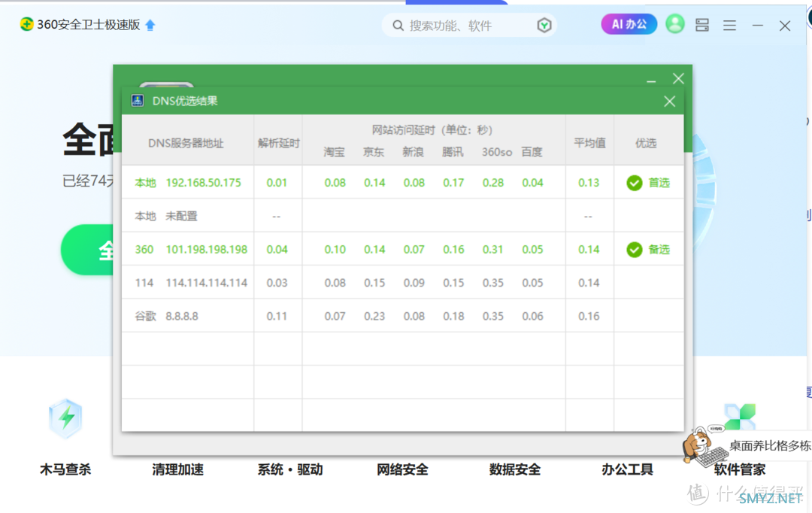Screen dimensions: 812x513
Task: Minimize the green DNS tool window
Action: click(x=651, y=80)
